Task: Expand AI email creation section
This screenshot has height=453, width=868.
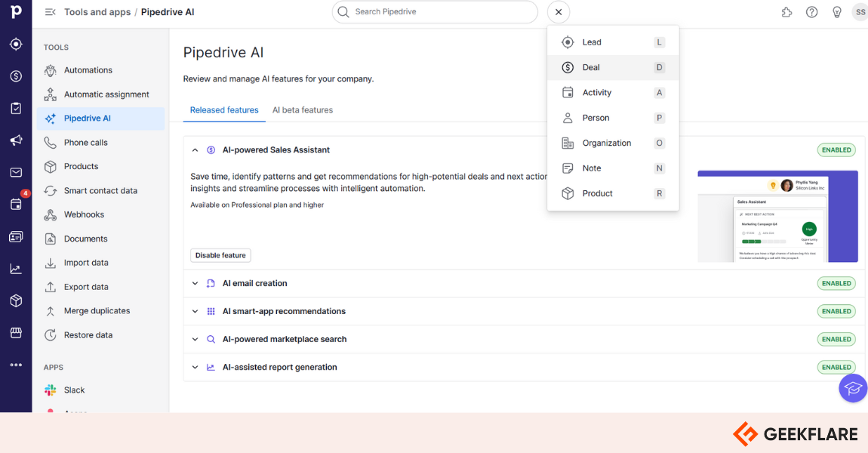Action: [195, 284]
